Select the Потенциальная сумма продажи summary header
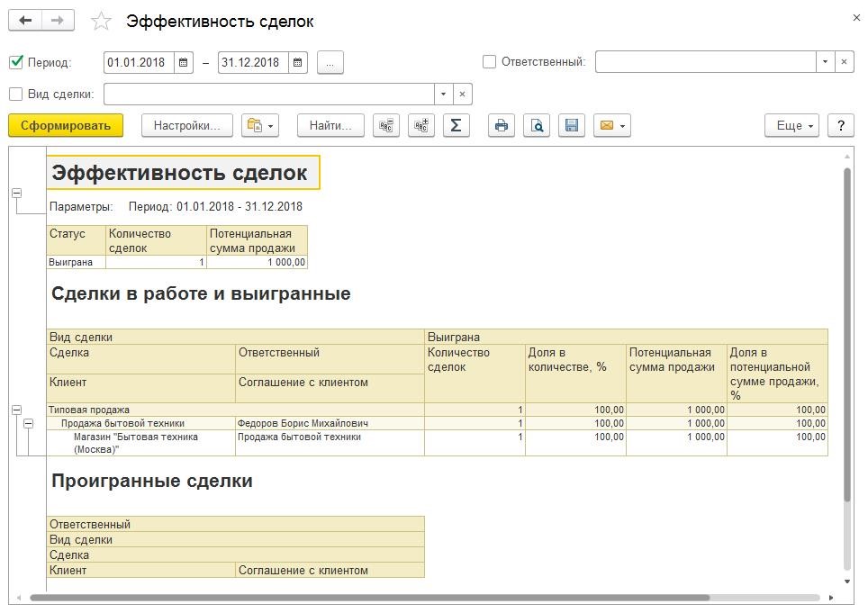Image resolution: width=868 pixels, height=613 pixels. (x=257, y=240)
